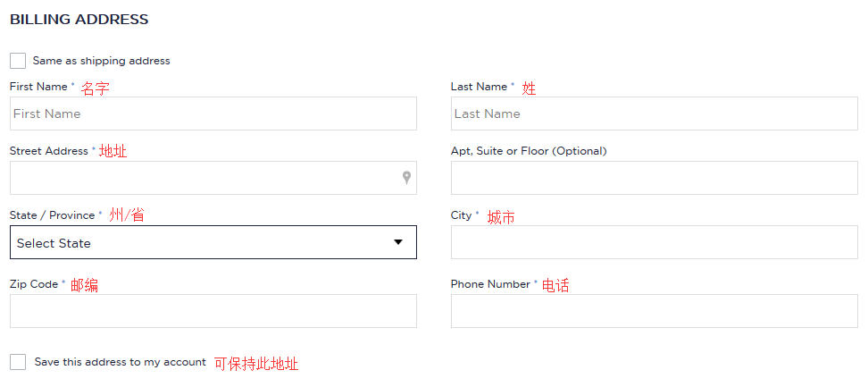Click the BILLING ADDRESS heading
868x387 pixels.
tap(79, 19)
